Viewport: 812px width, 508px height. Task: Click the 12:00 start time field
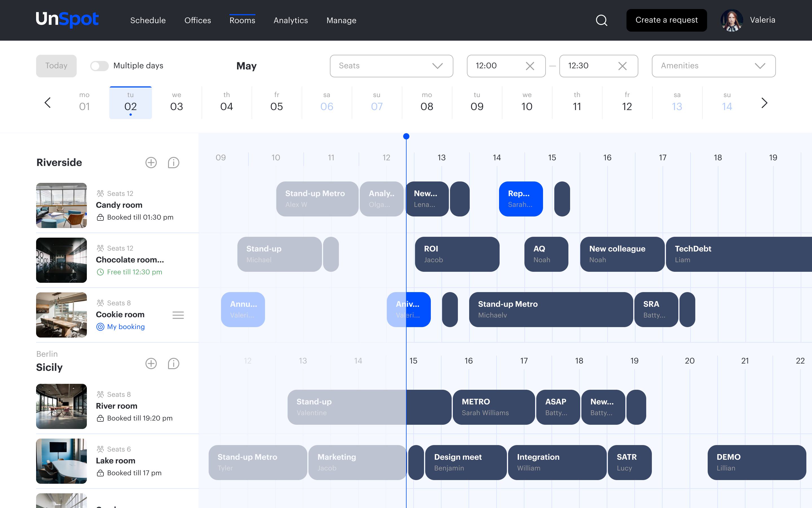coord(506,66)
